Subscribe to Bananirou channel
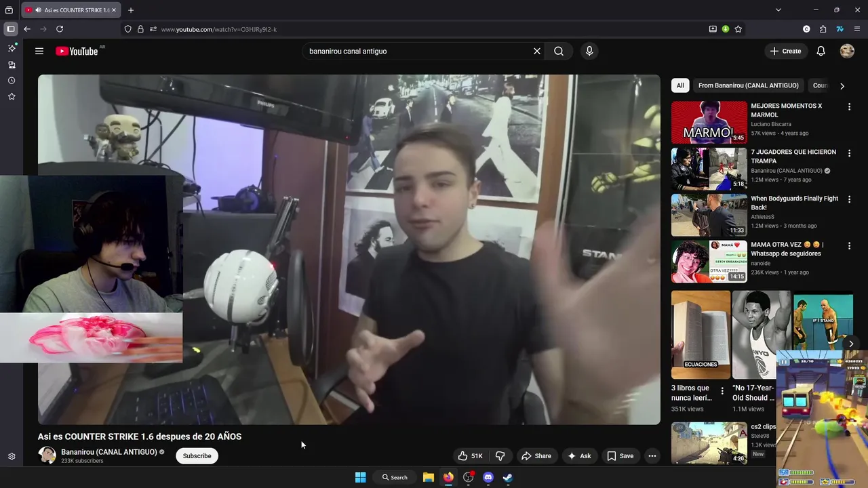The height and width of the screenshot is (488, 868). [x=197, y=456]
